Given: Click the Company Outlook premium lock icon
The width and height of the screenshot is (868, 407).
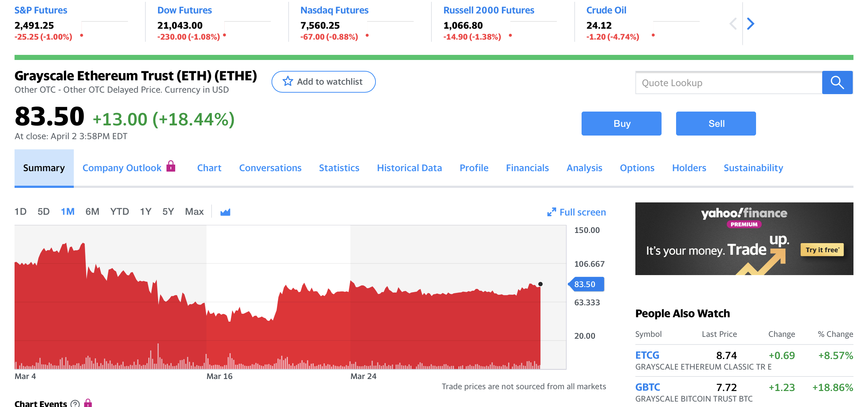Looking at the screenshot, I should coord(171,166).
